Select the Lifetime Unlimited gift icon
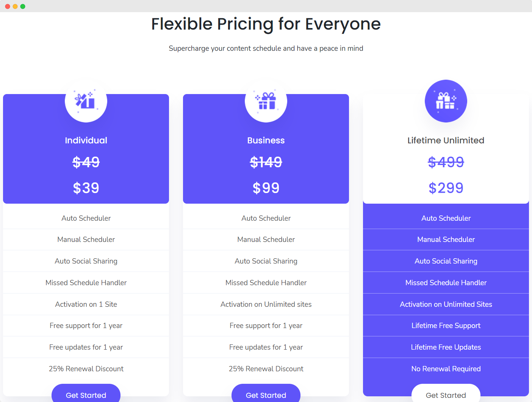The width and height of the screenshot is (532, 402). 446,101
